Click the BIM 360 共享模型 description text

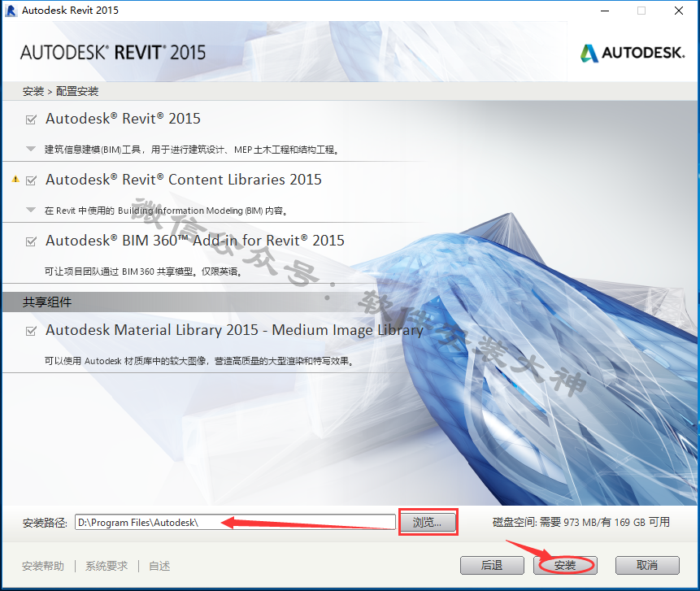(144, 272)
